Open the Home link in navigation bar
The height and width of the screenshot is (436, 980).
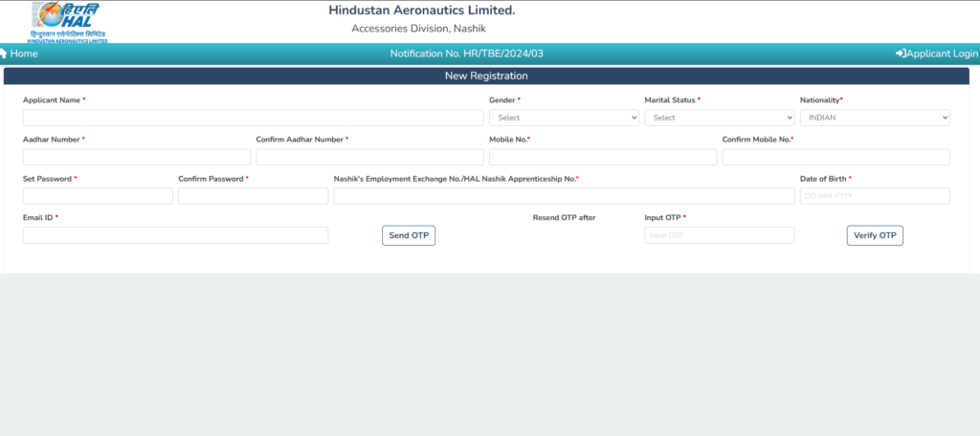pyautogui.click(x=19, y=54)
